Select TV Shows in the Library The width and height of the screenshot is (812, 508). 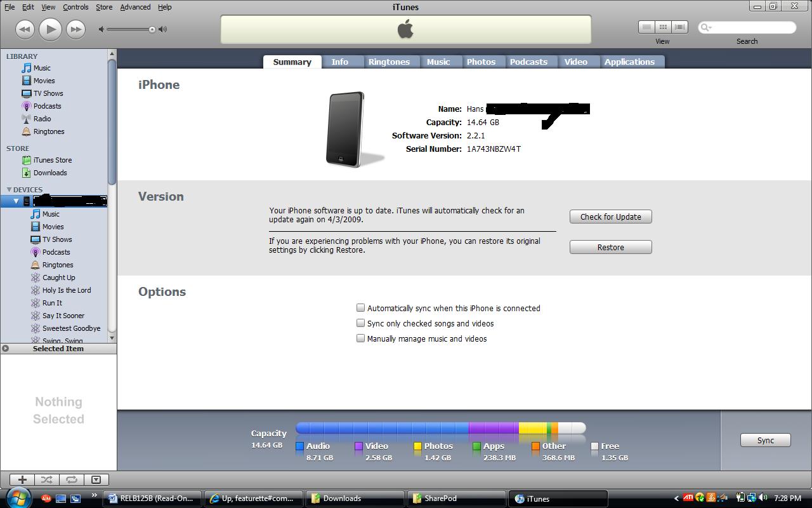[x=48, y=93]
